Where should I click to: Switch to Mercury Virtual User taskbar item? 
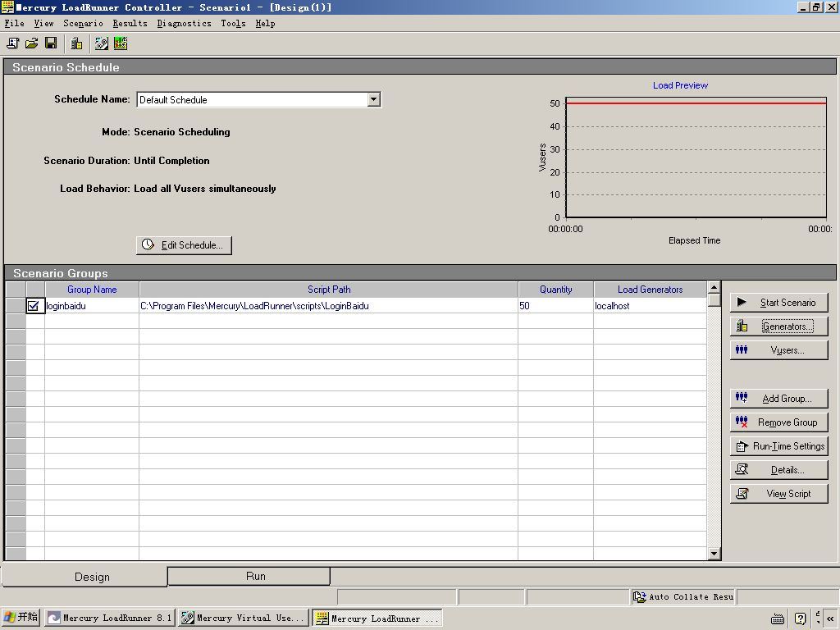pos(243,618)
